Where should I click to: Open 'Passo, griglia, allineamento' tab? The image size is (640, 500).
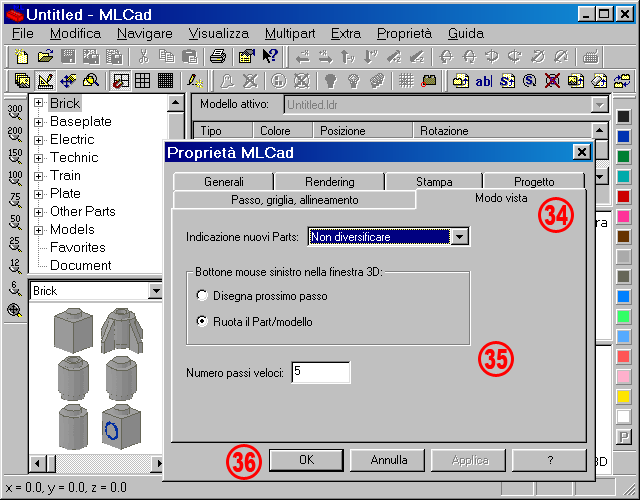295,200
